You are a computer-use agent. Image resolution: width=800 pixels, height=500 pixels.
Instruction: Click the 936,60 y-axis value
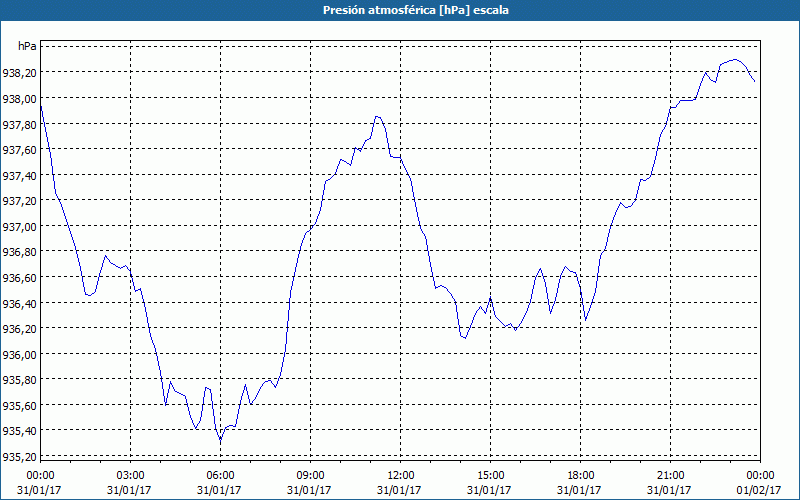point(19,278)
